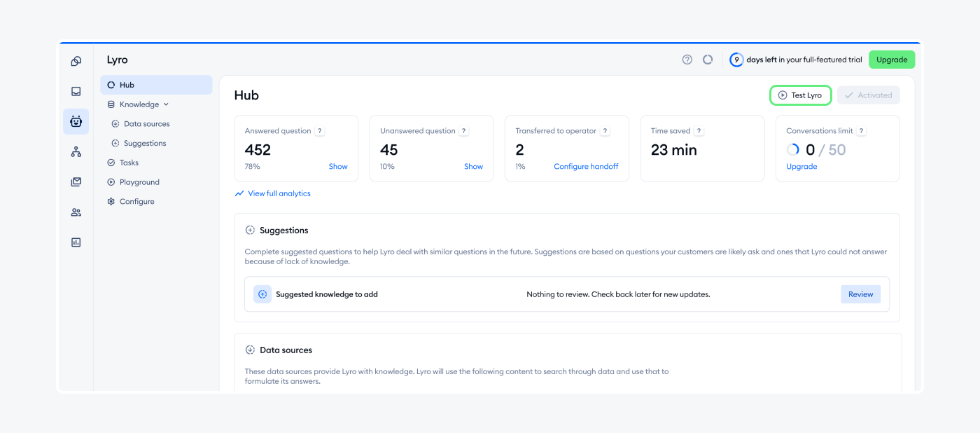
Task: Open the Unanswered question help tooltip icon
Action: [464, 131]
